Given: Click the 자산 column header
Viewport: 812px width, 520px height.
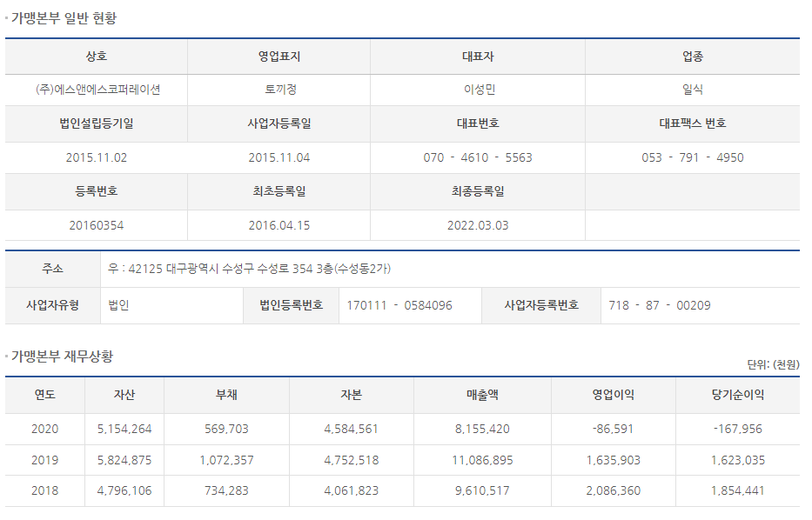Looking at the screenshot, I should [x=124, y=394].
